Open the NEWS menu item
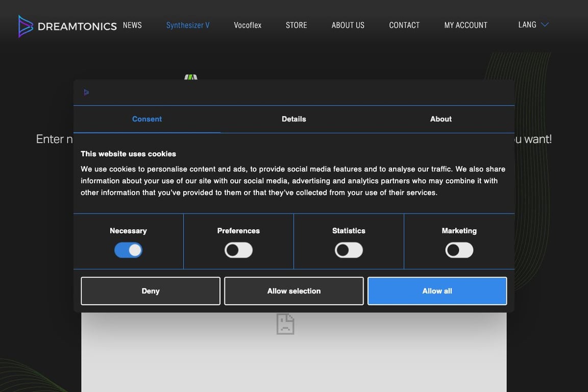588x392 pixels. [x=132, y=25]
